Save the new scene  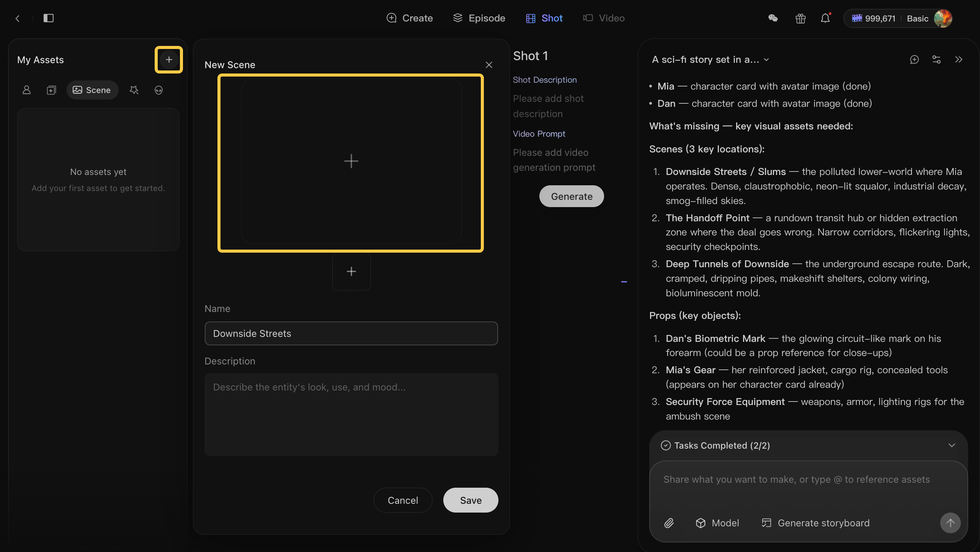pos(470,500)
